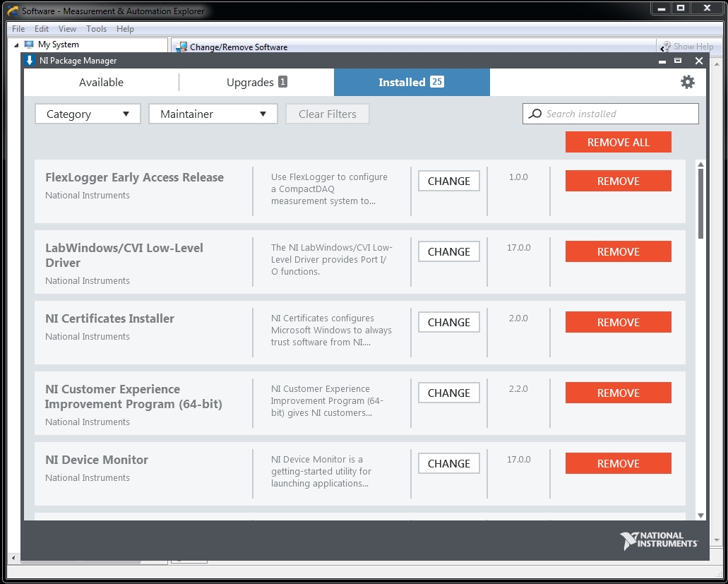Open the Maintainer filter dropdown

pyautogui.click(x=213, y=114)
